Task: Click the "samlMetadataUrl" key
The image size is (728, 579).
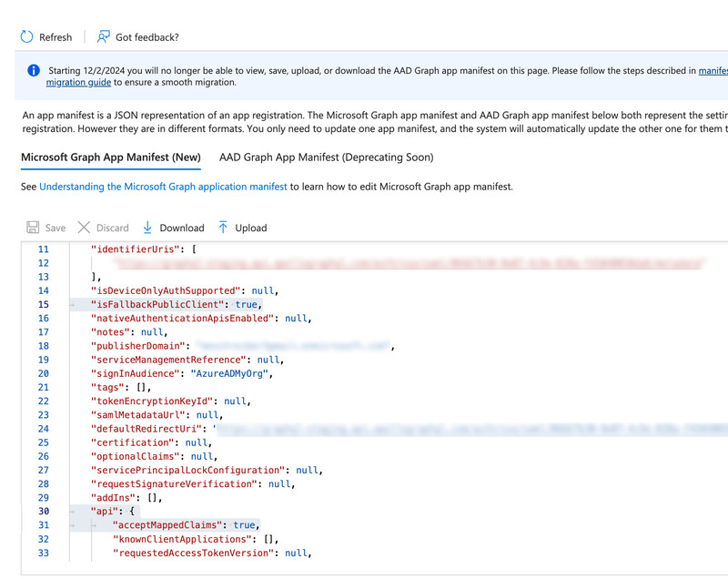Action: tap(138, 415)
